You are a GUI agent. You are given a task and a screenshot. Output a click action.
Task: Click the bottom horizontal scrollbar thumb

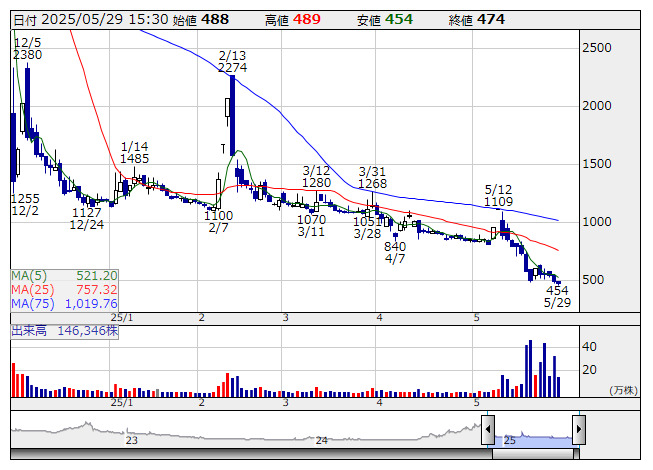[535, 454]
